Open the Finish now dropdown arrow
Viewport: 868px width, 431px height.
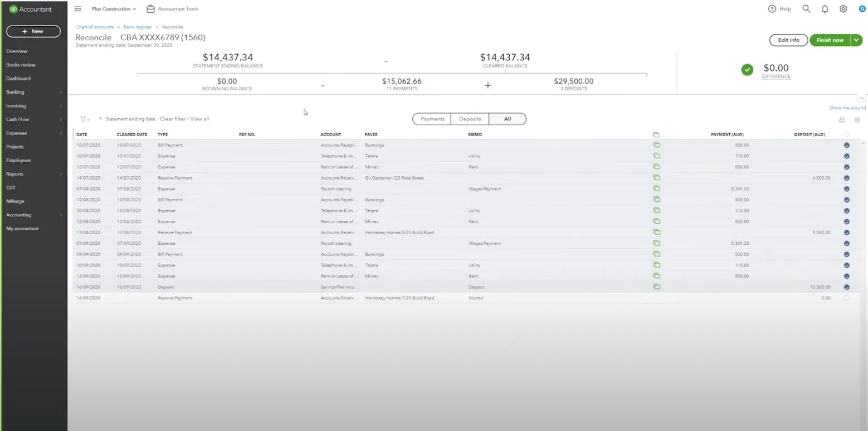click(857, 40)
